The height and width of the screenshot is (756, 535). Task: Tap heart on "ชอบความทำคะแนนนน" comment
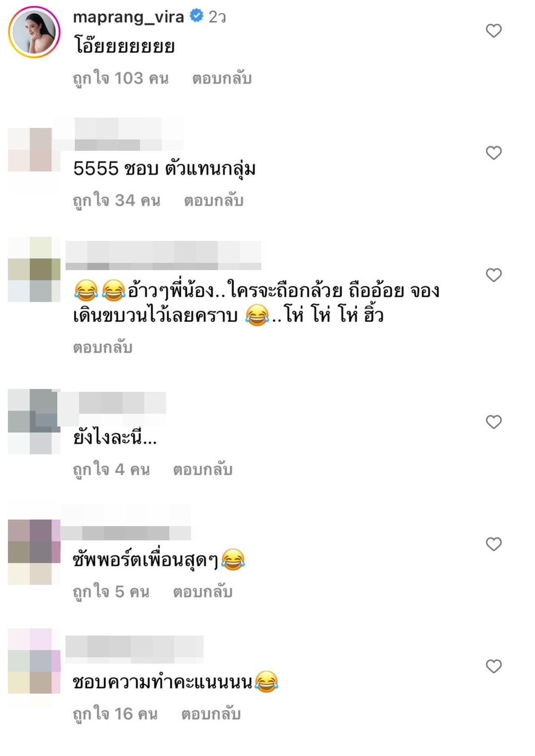(x=494, y=667)
